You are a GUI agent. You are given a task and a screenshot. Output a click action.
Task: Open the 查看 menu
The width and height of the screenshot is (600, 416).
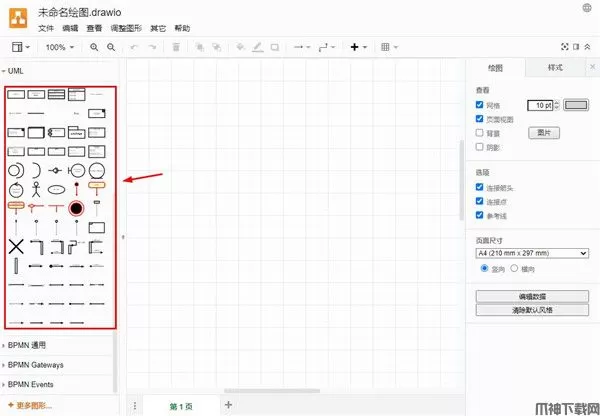point(94,28)
